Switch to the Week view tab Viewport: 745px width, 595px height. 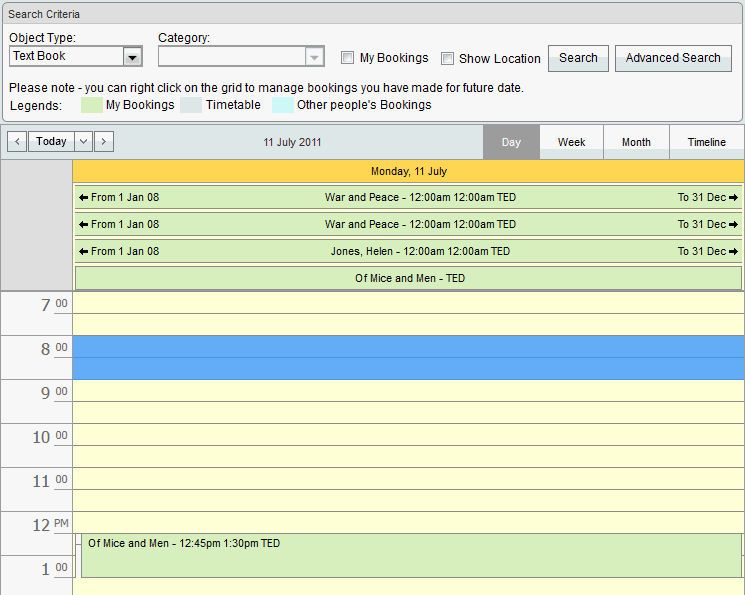pos(572,142)
